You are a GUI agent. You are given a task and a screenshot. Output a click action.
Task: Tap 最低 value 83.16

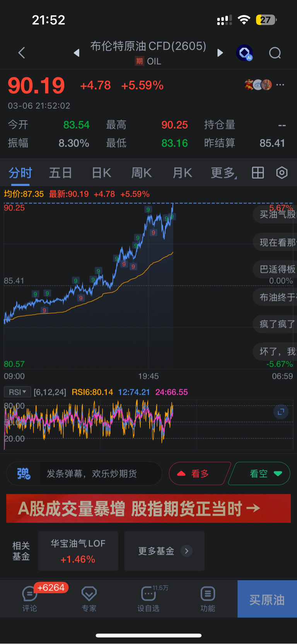(x=174, y=143)
